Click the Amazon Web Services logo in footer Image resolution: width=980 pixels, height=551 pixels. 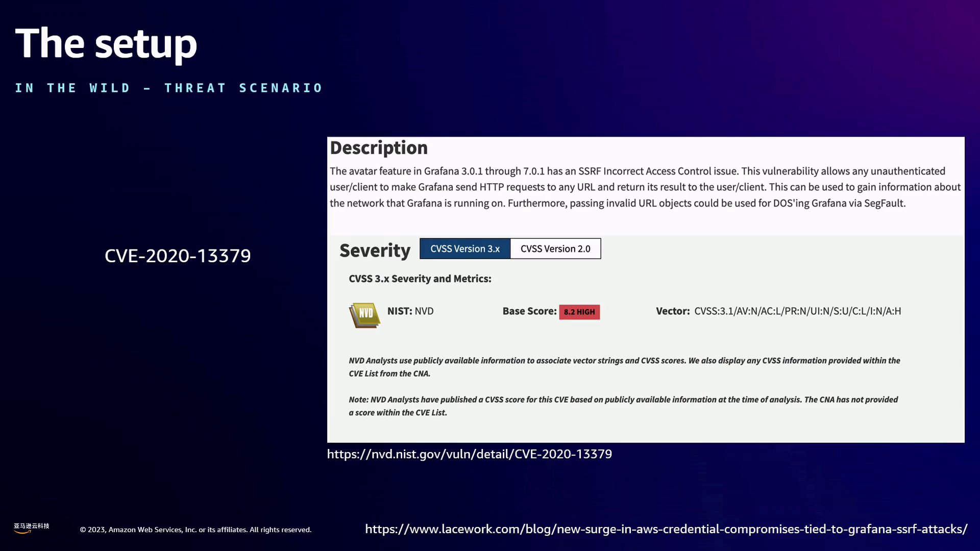(31, 528)
